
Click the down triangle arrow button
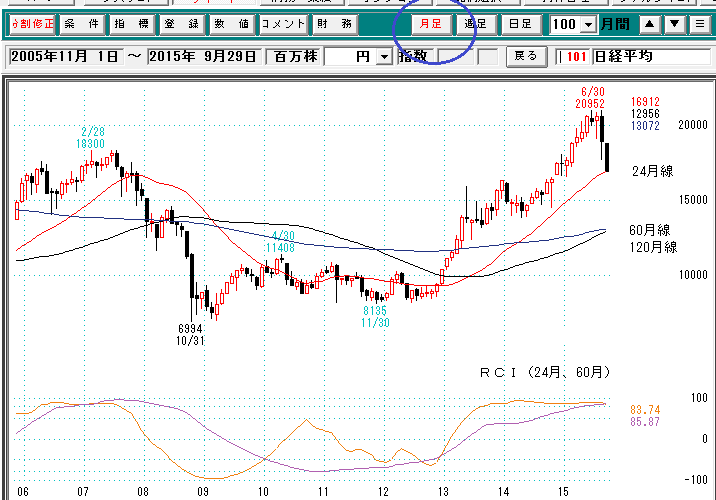coord(675,23)
